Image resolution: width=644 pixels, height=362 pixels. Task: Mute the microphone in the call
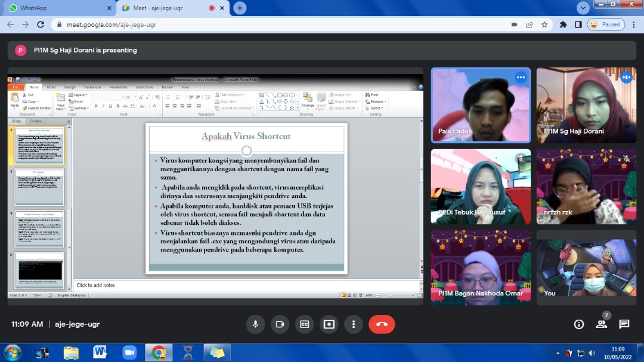tap(255, 324)
